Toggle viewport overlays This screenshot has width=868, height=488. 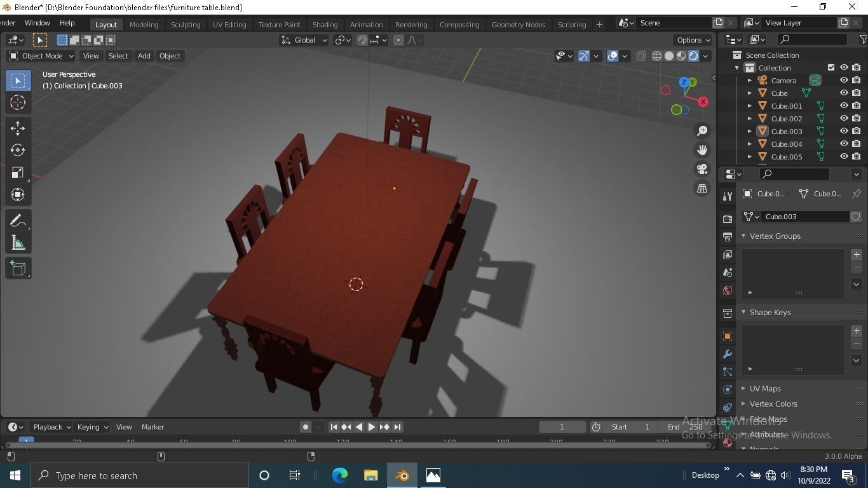pos(613,56)
